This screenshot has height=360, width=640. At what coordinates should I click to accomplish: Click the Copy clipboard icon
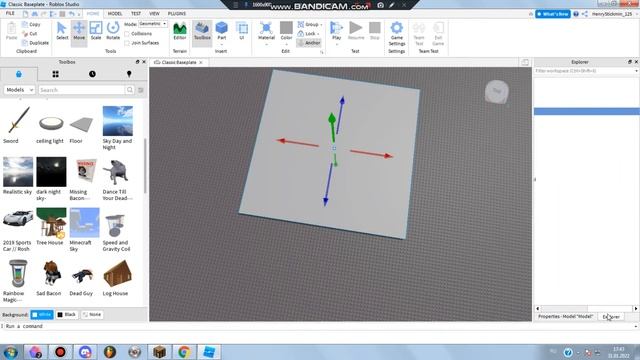pos(25,24)
